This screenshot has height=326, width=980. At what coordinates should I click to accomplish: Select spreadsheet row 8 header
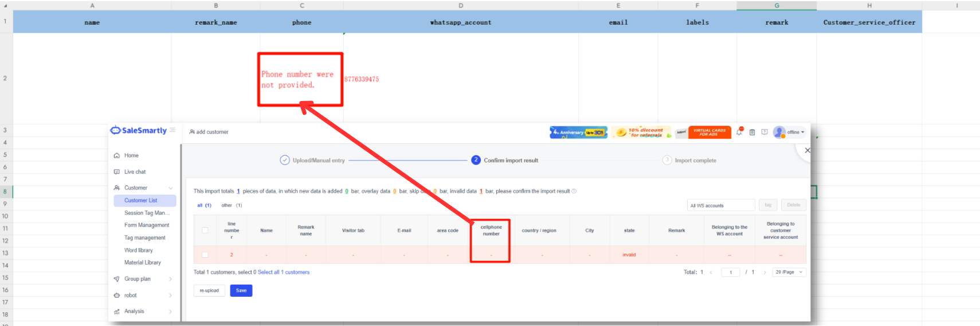[x=5, y=192]
